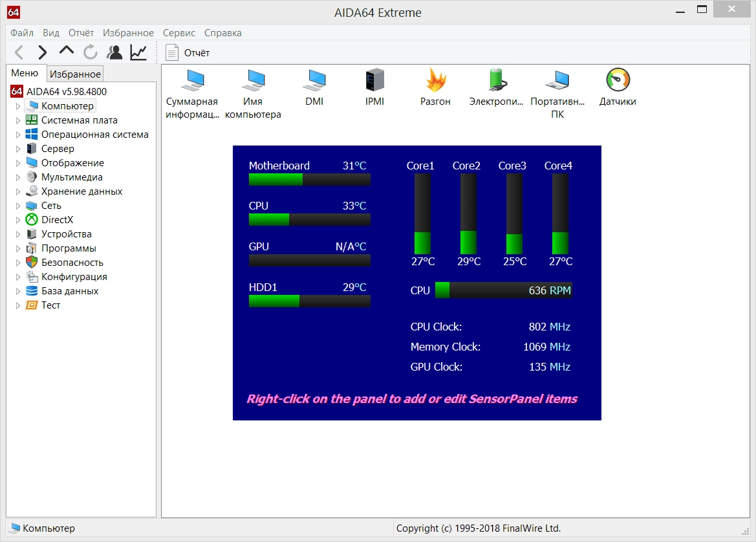The image size is (756, 542).
Task: Go back with the left arrow button
Action: pyautogui.click(x=19, y=52)
